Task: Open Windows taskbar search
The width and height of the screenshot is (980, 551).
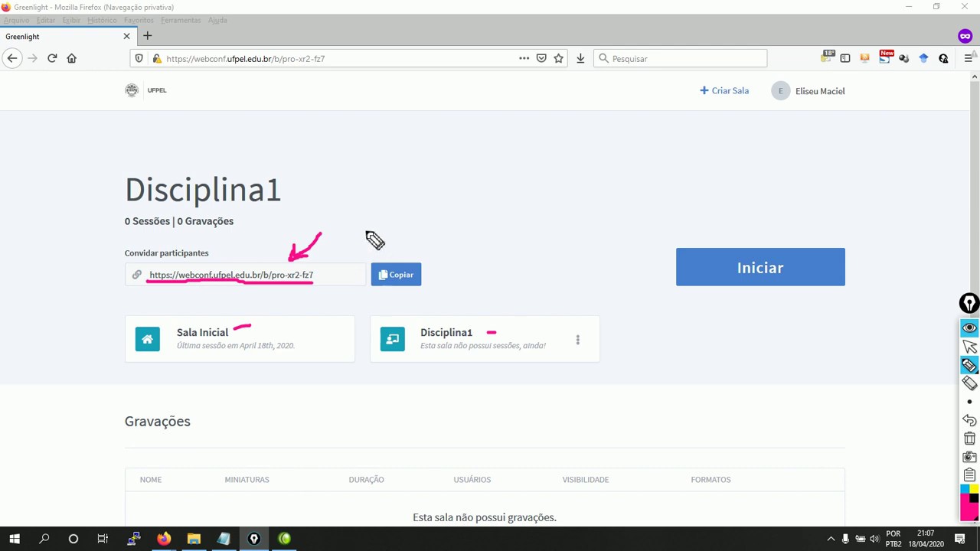Action: click(44, 539)
